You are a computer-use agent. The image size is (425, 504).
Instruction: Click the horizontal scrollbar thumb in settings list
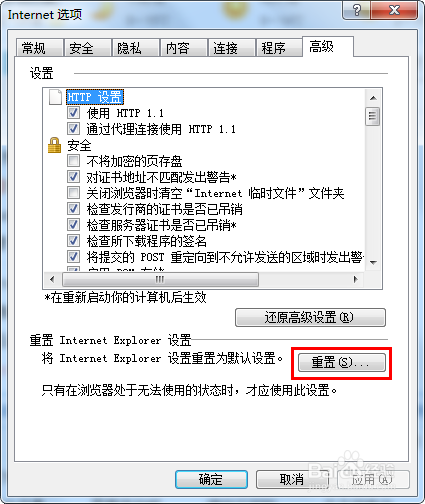160,279
